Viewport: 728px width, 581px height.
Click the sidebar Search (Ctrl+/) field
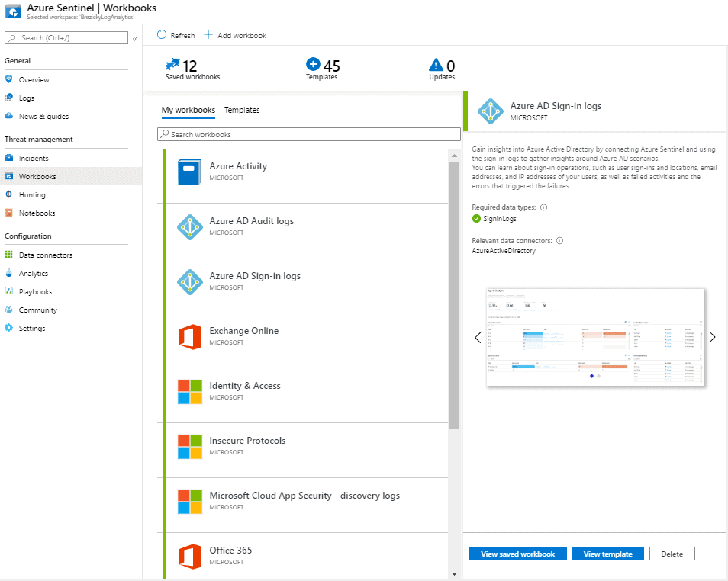66,37
